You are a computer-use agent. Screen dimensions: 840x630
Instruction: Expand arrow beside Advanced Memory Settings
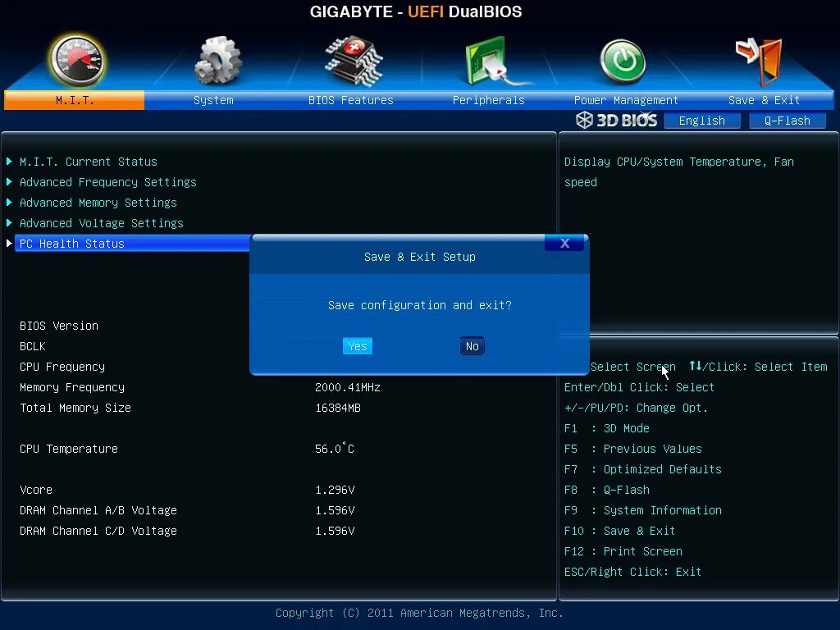point(9,202)
